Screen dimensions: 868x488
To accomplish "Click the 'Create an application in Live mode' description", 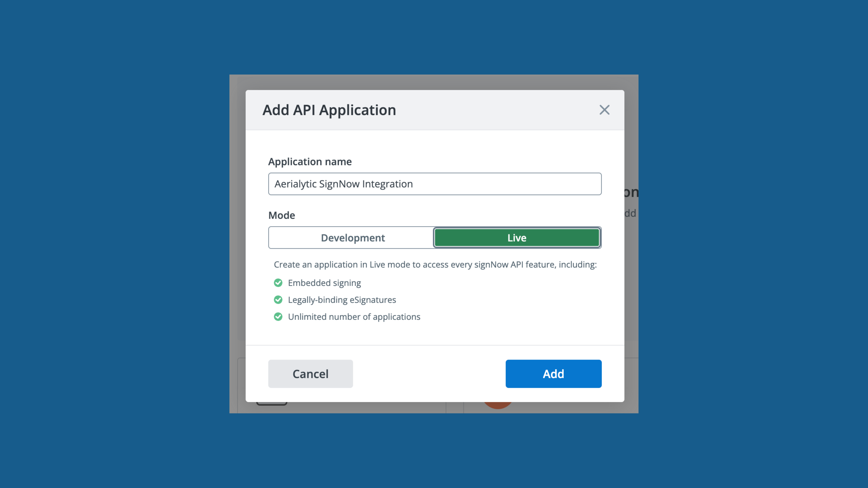I will tap(435, 265).
